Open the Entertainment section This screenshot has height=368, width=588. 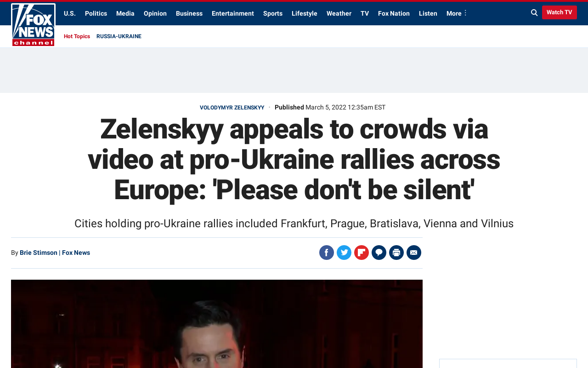point(233,13)
